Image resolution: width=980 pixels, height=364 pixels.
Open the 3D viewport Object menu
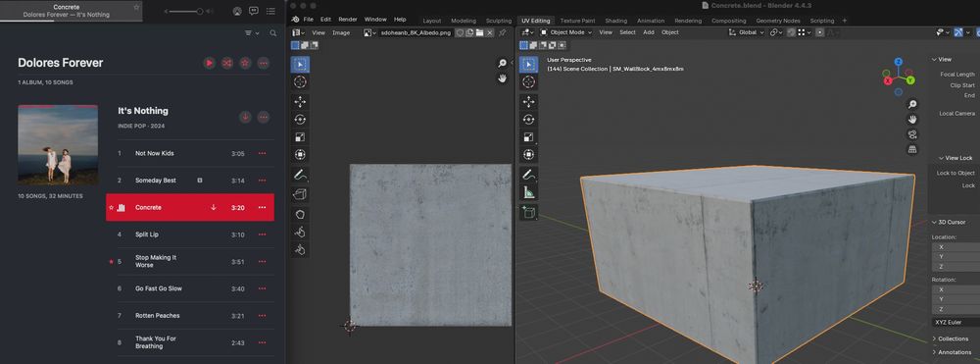pyautogui.click(x=670, y=32)
